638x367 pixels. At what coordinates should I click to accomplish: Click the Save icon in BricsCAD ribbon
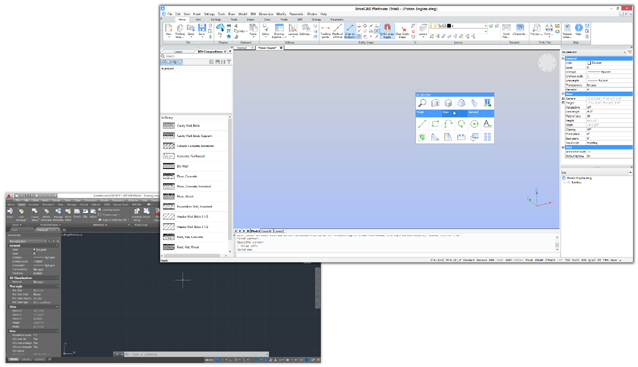202,28
